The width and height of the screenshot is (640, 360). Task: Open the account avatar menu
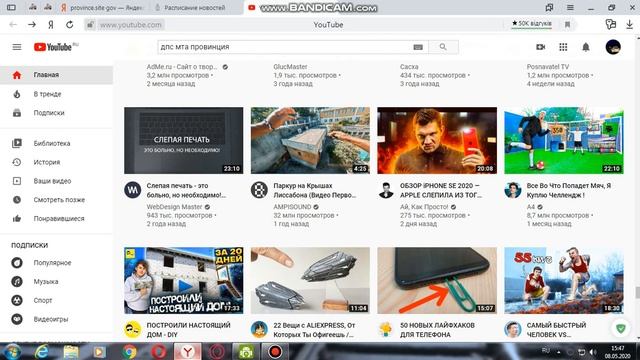(613, 47)
